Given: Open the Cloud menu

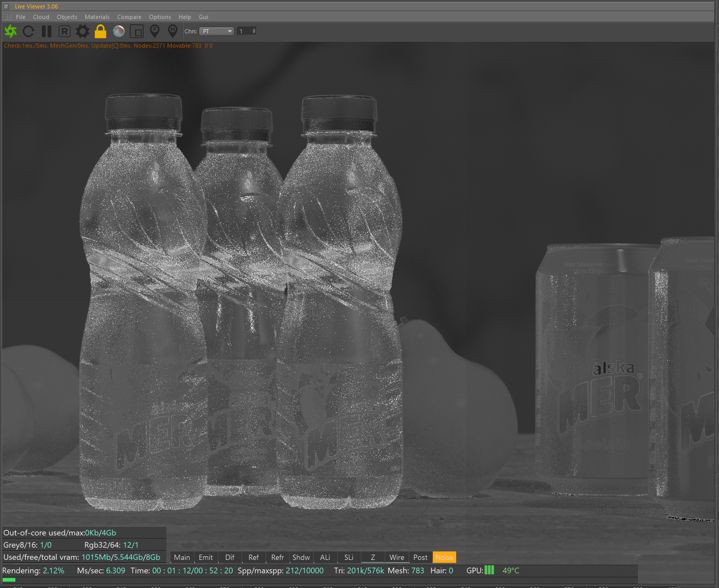Looking at the screenshot, I should [x=41, y=17].
